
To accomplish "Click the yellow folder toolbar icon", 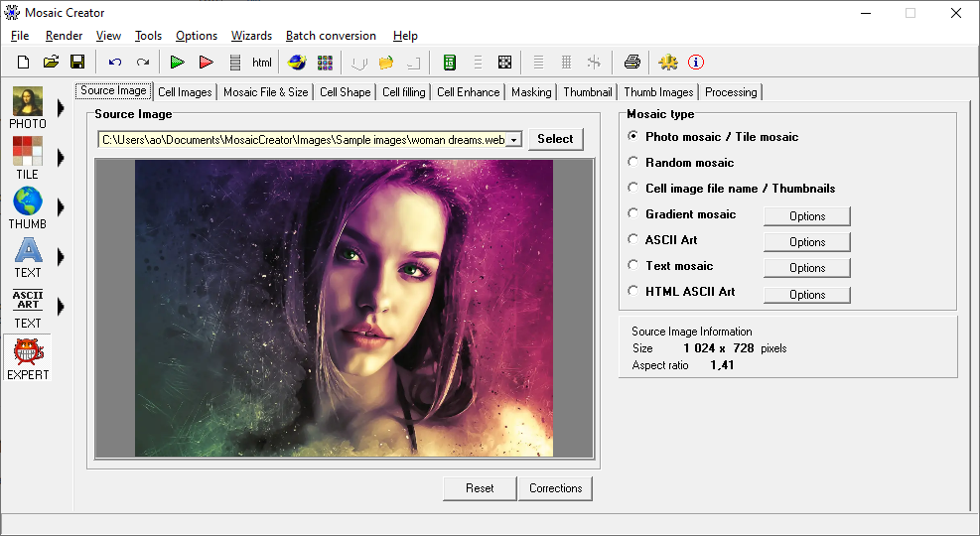I will (x=386, y=62).
